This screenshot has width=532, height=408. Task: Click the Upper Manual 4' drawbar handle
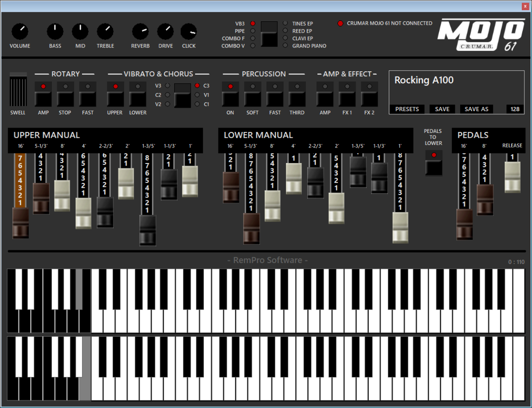click(x=83, y=213)
